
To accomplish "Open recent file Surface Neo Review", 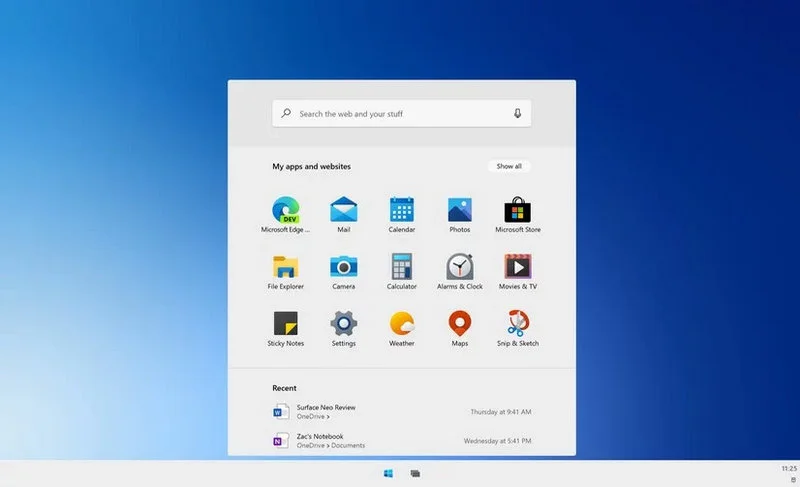I will 402,412.
